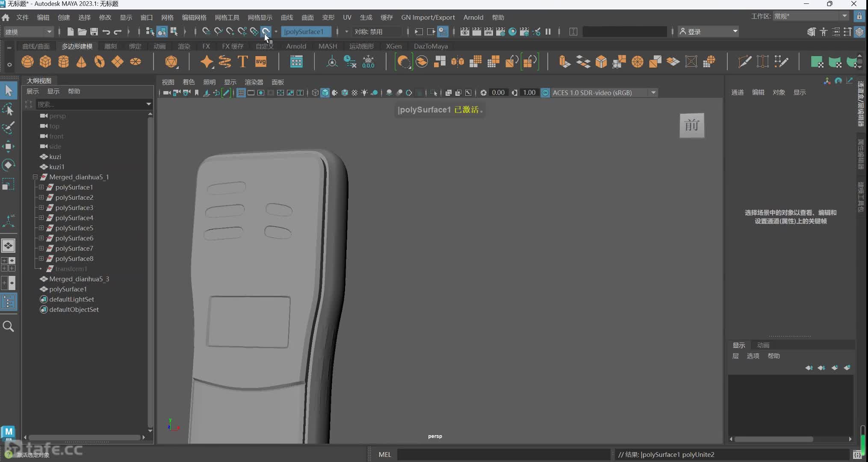Click the MEL script language label
Screen dimensions: 868x462
pos(385,455)
